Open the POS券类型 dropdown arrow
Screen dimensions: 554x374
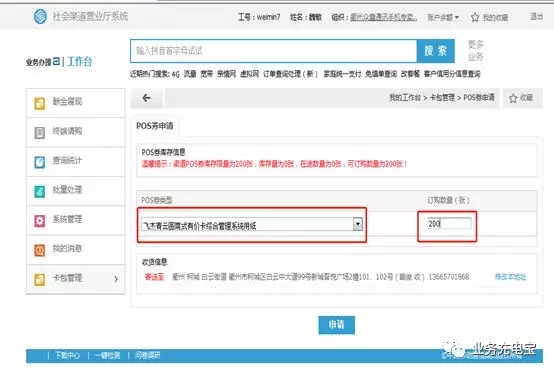[358, 224]
